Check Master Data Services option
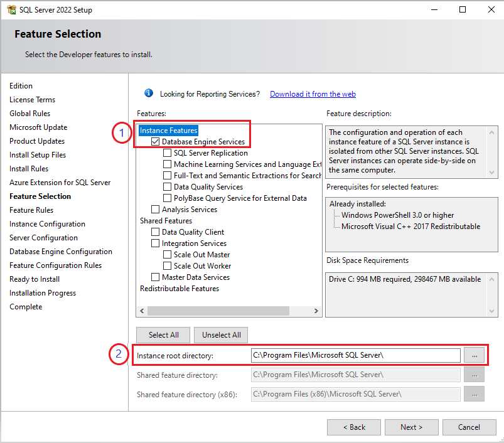Image resolution: width=504 pixels, height=443 pixels. click(x=156, y=277)
